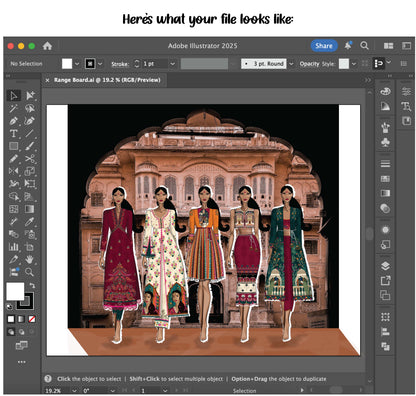Click the Share button

coord(324,46)
